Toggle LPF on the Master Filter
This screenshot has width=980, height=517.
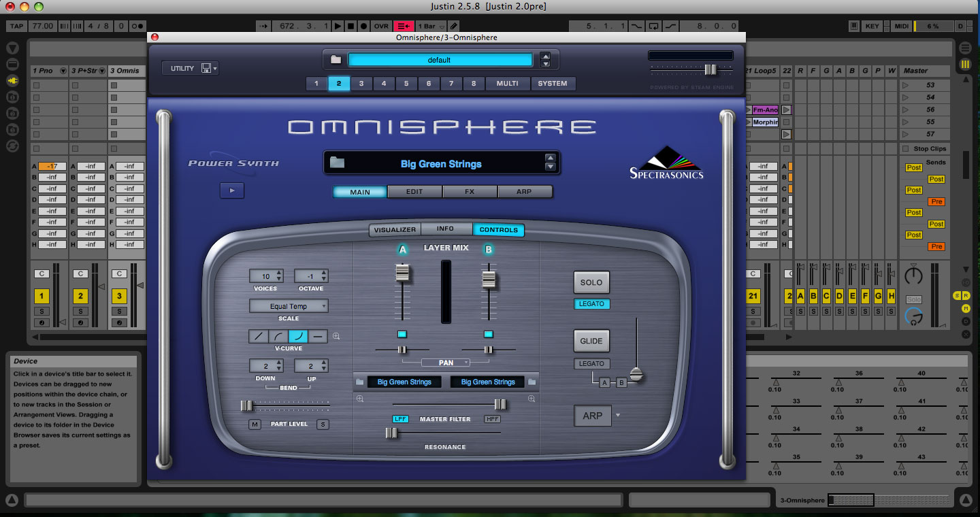(x=401, y=419)
